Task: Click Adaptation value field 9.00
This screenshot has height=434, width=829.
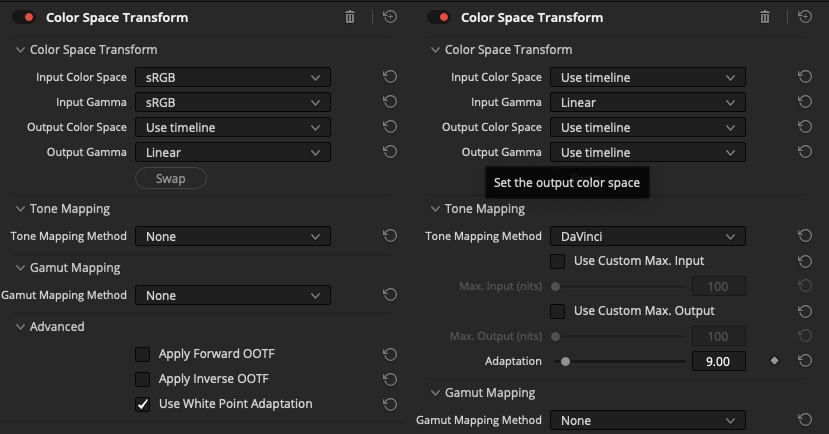Action: 719,362
